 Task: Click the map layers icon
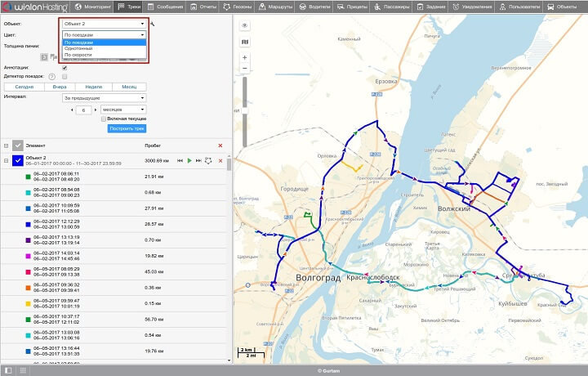(x=245, y=41)
